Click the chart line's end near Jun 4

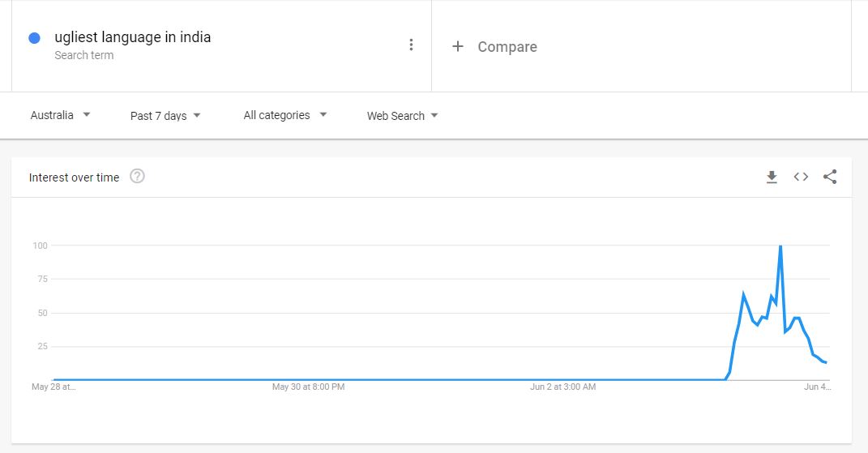[825, 362]
